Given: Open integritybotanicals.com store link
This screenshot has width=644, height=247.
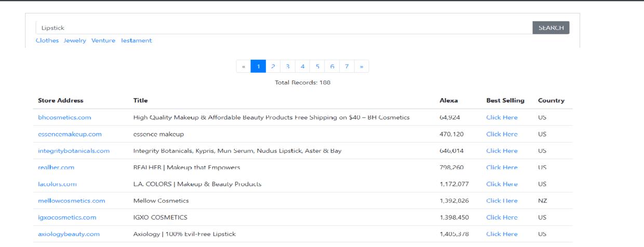Looking at the screenshot, I should pos(74,151).
